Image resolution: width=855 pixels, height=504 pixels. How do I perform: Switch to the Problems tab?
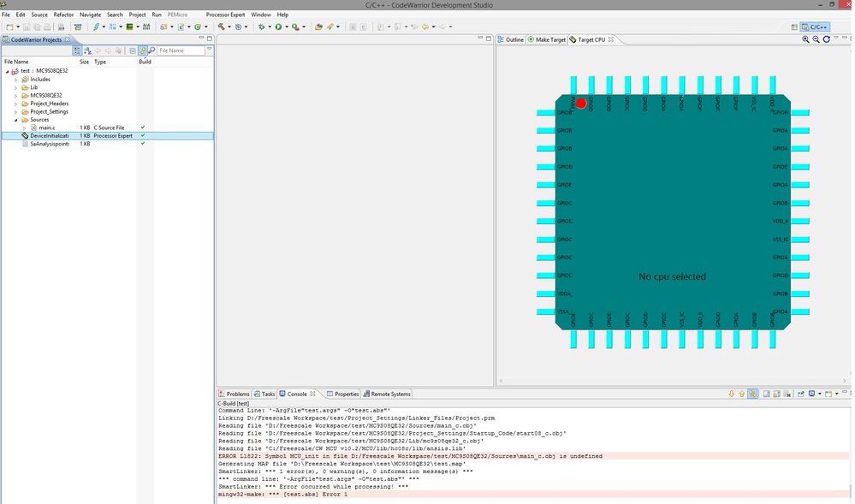[237, 394]
